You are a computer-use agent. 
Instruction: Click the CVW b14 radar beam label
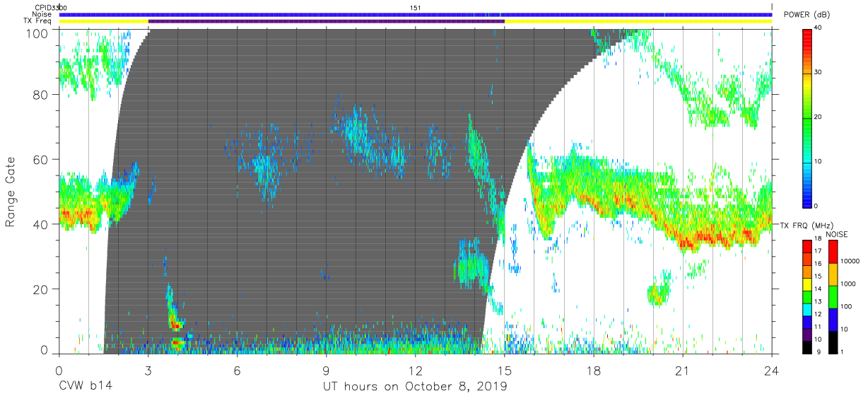(x=86, y=386)
